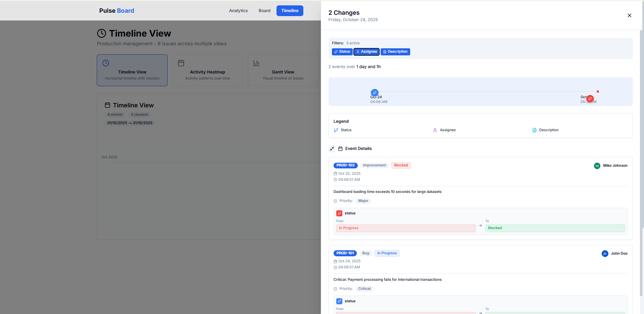Screen dimensions: 644x314
Task: Open issue PROD-101 badge
Action: click(345, 253)
